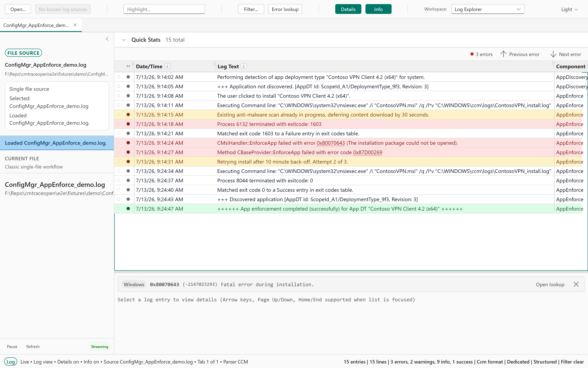
Task: Dismiss the error lookup banner
Action: (x=576, y=284)
